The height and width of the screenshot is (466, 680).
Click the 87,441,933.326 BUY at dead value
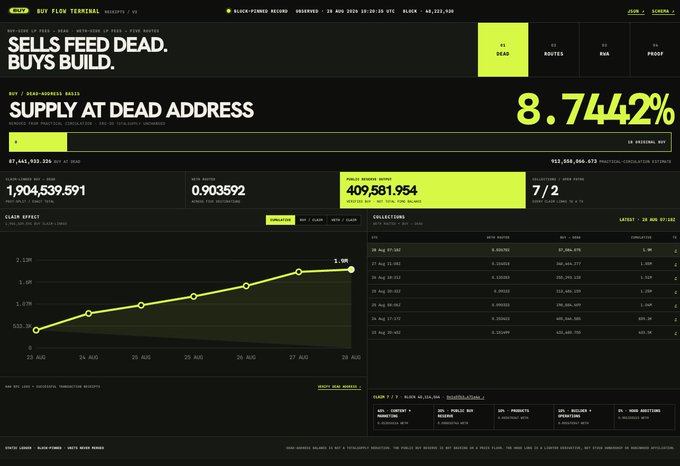(x=30, y=161)
